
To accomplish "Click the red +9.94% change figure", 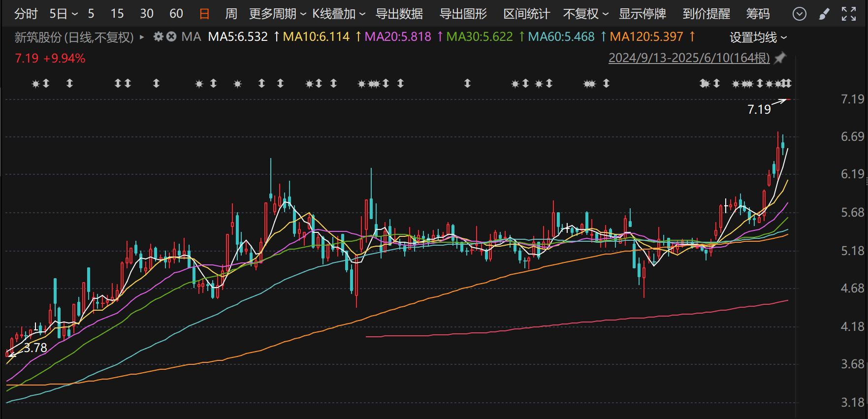I will click(64, 59).
